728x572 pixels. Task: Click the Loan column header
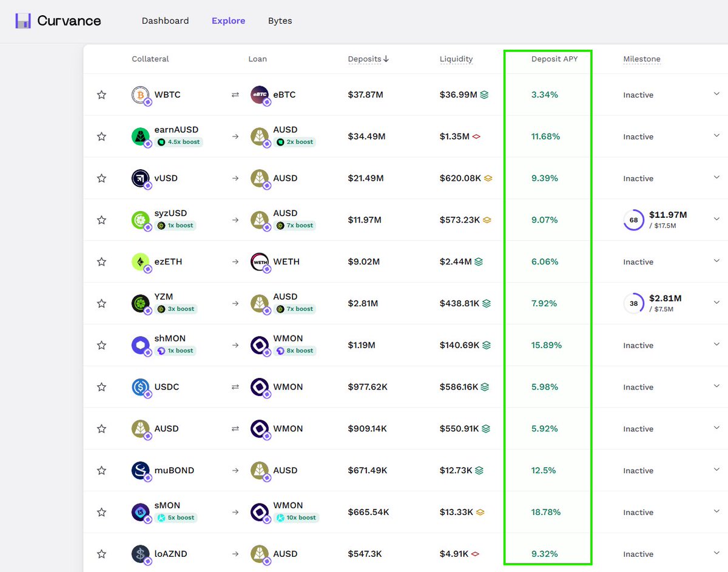[x=257, y=59]
